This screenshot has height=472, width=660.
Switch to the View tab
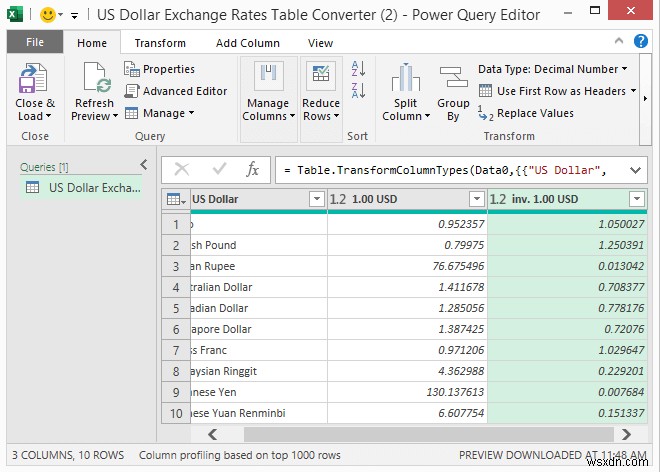tap(320, 43)
